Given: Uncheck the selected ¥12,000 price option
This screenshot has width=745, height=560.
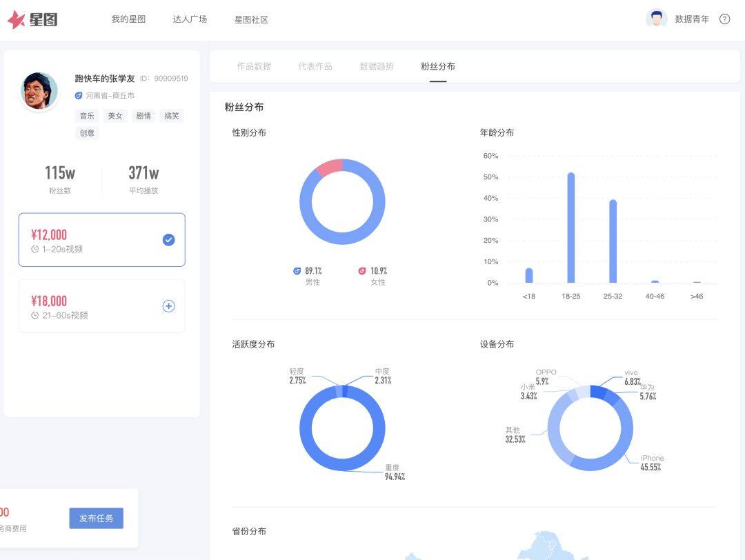Looking at the screenshot, I should [168, 239].
